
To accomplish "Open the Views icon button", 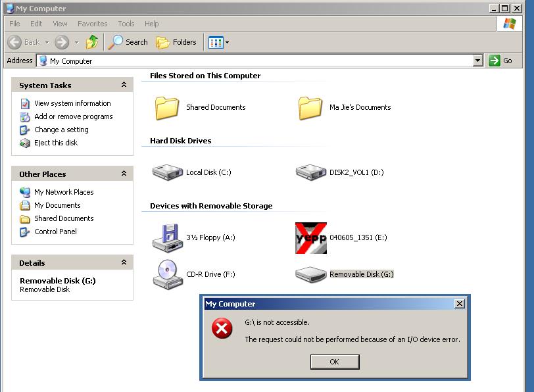I will 216,43.
